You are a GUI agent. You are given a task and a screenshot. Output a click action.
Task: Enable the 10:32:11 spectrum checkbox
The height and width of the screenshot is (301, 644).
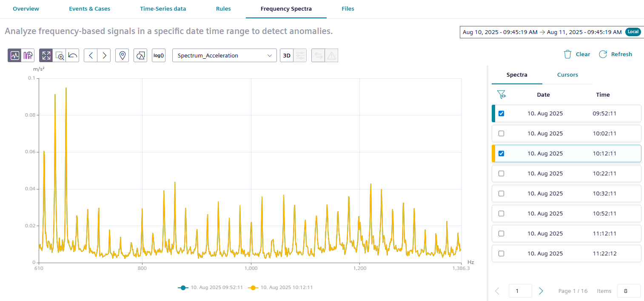pyautogui.click(x=501, y=193)
